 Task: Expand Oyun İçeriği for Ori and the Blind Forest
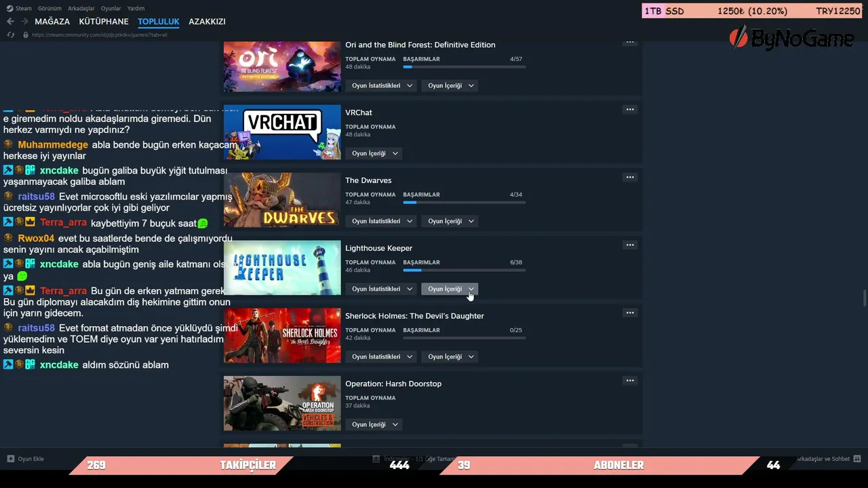click(x=450, y=85)
